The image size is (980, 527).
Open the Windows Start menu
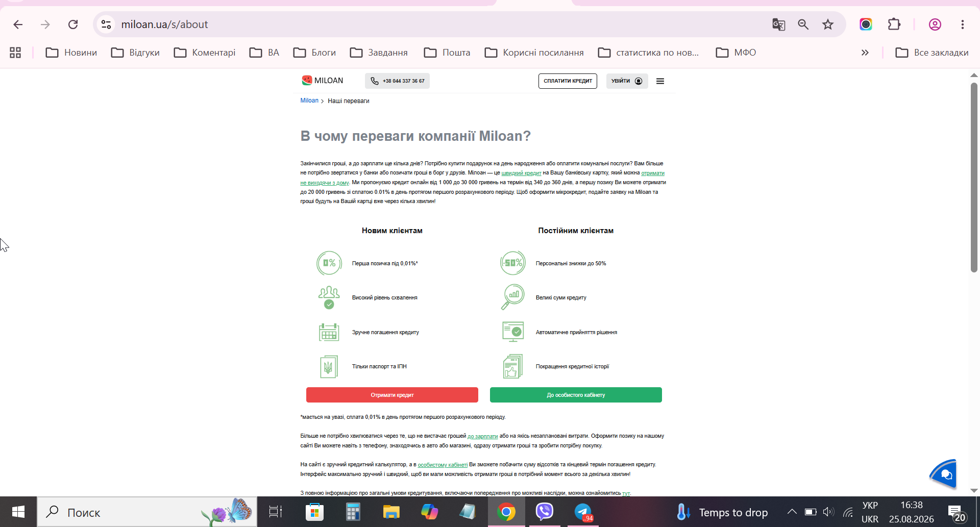coord(18,512)
